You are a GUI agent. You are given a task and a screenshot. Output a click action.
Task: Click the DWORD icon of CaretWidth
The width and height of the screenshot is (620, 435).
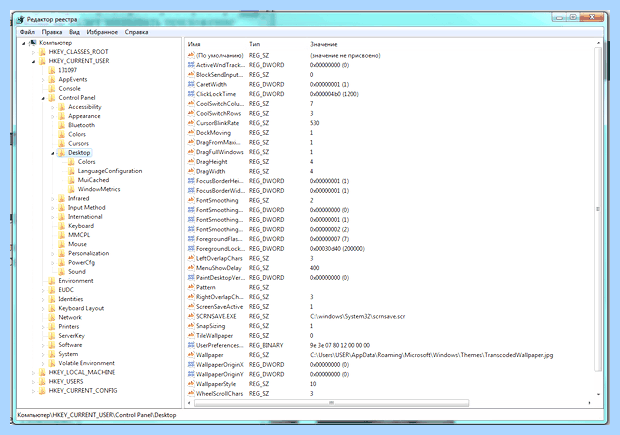point(191,84)
